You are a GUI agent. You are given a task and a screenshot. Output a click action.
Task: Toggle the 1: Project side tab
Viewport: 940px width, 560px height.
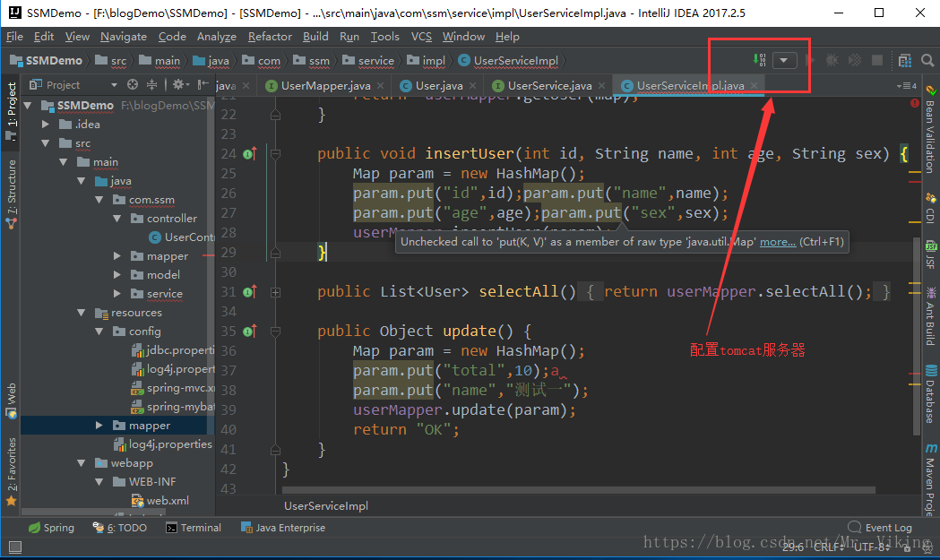tap(12, 111)
